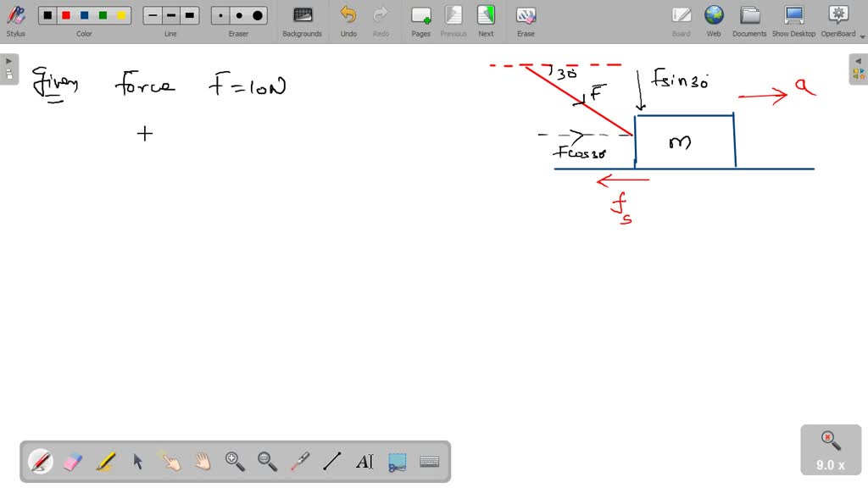Open the virtual keyboard

point(429,462)
